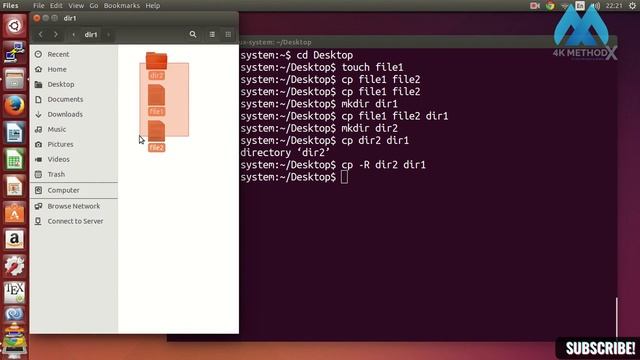Click the search magnifier in Files toolbar
Image resolution: width=640 pixels, height=360 pixels.
tap(193, 35)
